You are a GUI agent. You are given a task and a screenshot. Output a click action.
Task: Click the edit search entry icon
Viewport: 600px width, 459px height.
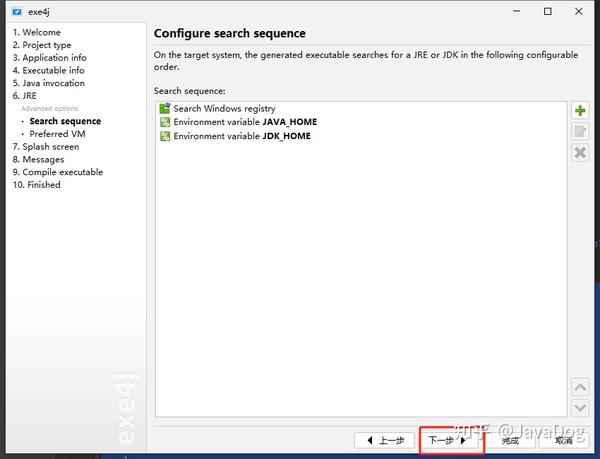click(580, 132)
